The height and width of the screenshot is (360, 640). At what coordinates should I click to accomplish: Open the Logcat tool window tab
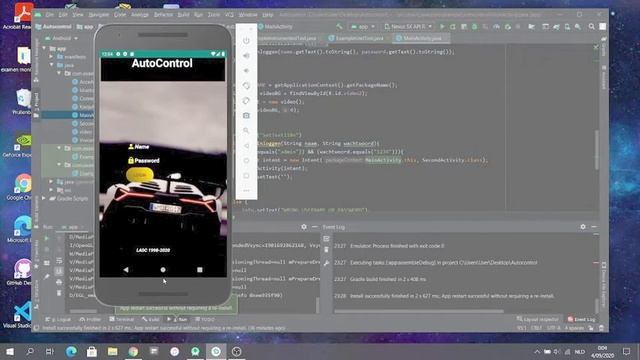pos(58,319)
